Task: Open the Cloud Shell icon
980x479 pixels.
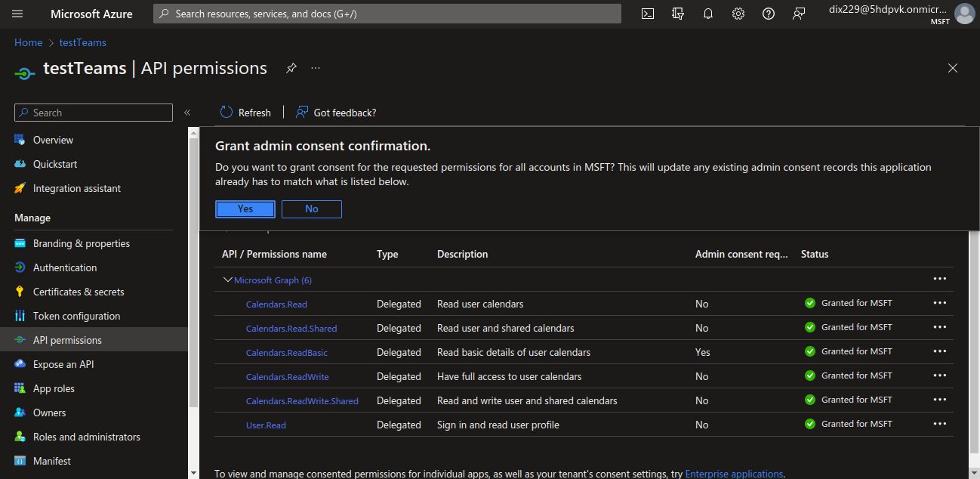Action: [648, 14]
